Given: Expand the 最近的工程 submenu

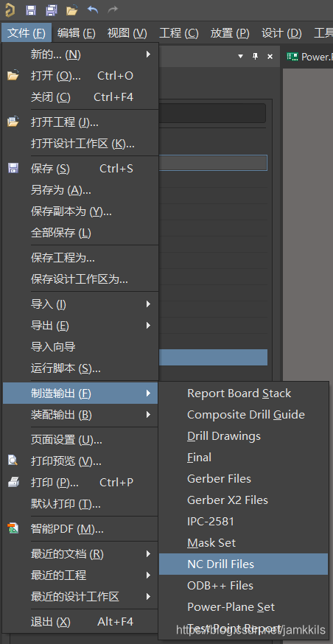Looking at the screenshot, I should click(80, 575).
